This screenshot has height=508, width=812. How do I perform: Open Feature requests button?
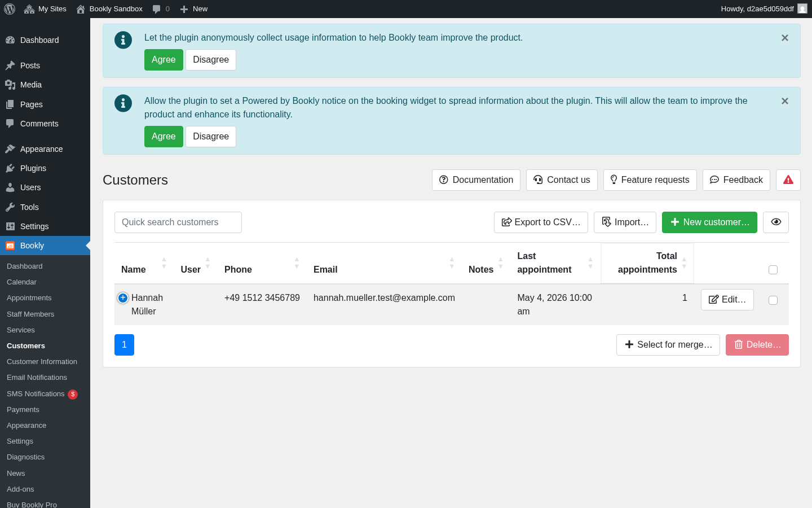coord(650,180)
